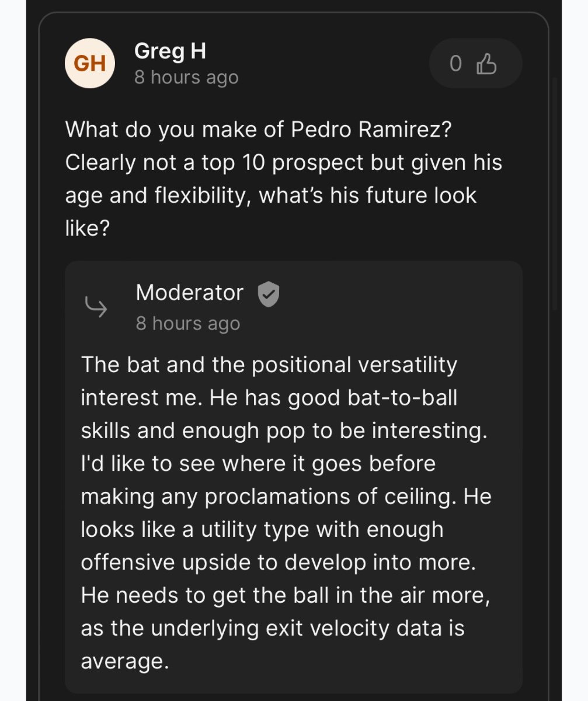588x701 pixels.
Task: Click the vertical scrollbar at the right edge
Action: pyautogui.click(x=555, y=193)
